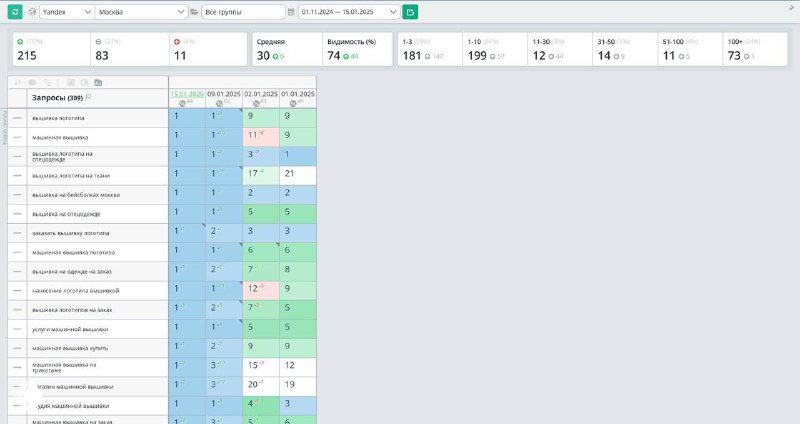This screenshot has width=800, height=424.
Task: Select query заказать вышивку логотипа
Action: click(x=70, y=233)
